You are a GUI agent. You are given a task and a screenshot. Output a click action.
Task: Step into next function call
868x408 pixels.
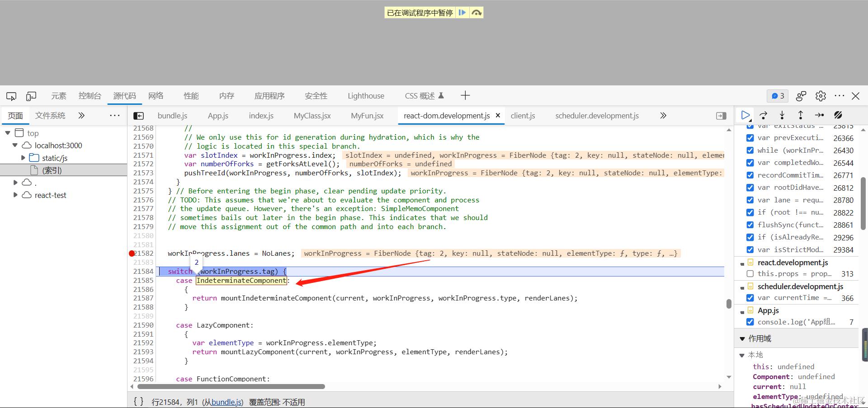(782, 115)
